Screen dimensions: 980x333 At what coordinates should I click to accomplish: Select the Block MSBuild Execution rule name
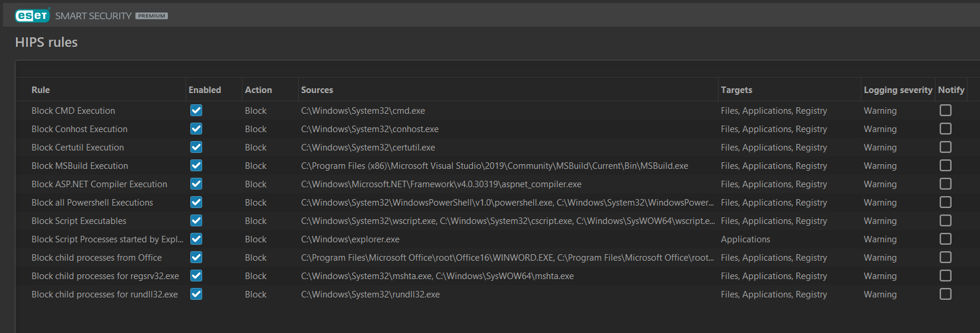(x=79, y=166)
